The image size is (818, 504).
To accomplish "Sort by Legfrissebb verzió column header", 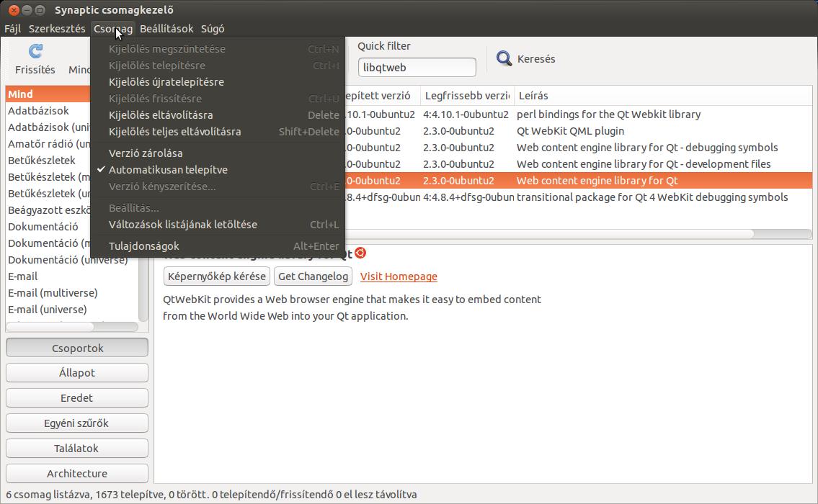I will pyautogui.click(x=467, y=95).
